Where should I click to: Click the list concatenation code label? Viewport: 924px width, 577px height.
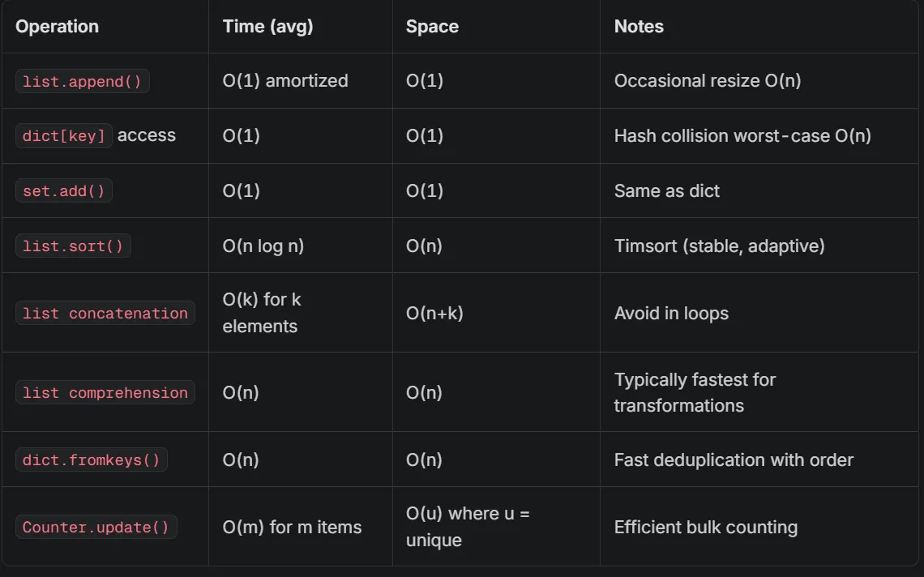pos(105,313)
